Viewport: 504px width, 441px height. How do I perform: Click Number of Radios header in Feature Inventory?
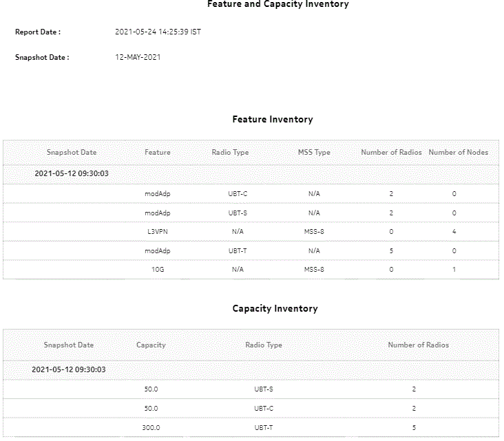coord(391,152)
